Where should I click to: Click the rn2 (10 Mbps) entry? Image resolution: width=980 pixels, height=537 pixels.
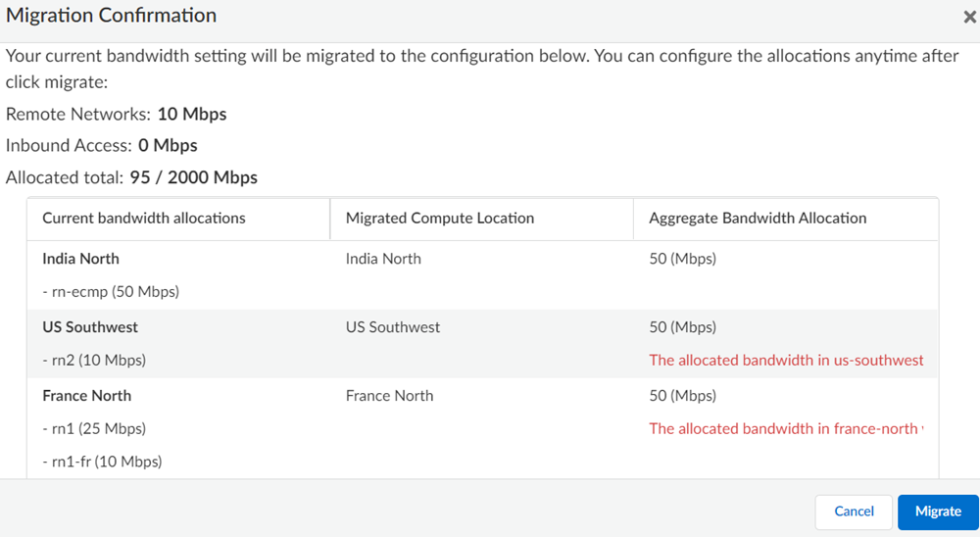click(x=94, y=361)
